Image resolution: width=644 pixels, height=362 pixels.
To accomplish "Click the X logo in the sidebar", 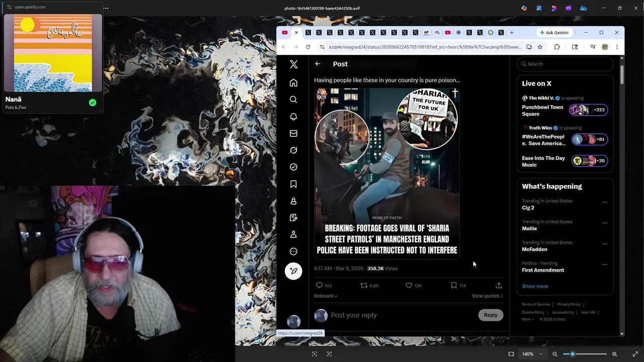I will click(x=293, y=64).
